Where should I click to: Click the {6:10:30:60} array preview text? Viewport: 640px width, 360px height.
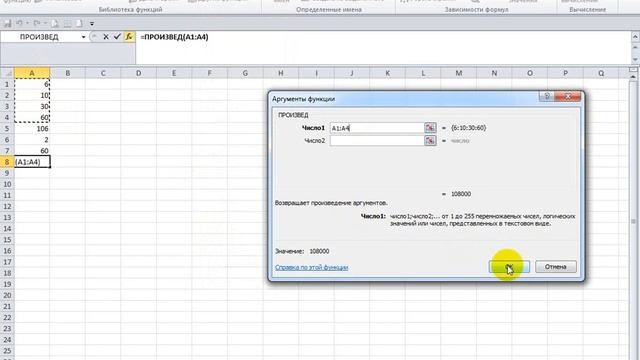[469, 128]
